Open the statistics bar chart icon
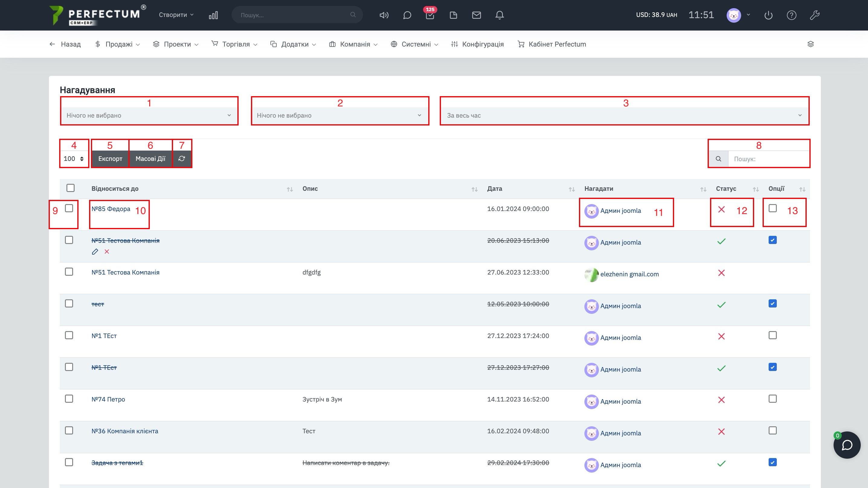 tap(213, 15)
